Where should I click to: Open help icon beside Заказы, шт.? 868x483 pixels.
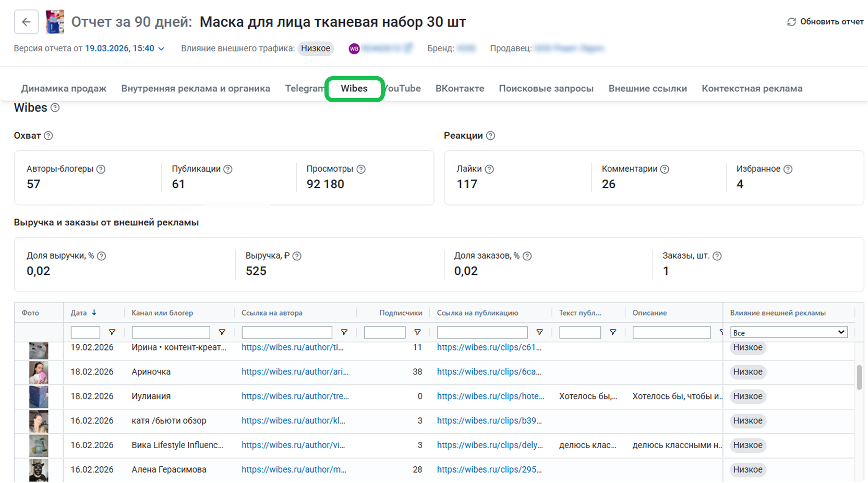coord(717,256)
